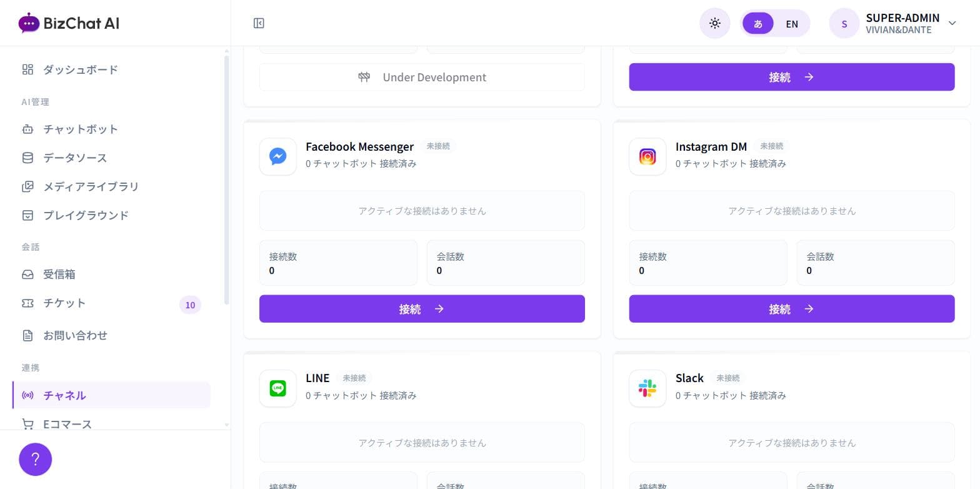Click the VIVIAN&DANTE account name
This screenshot has width=980, height=489.
pyautogui.click(x=899, y=30)
